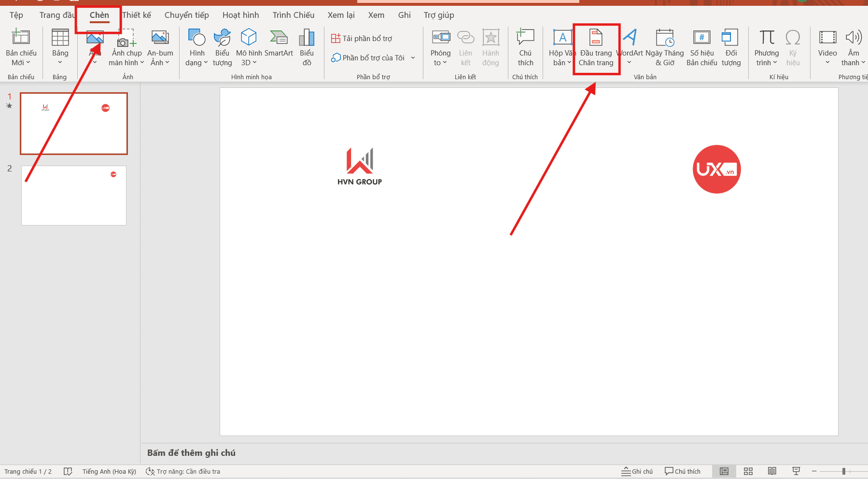This screenshot has width=868, height=479.
Task: Switch to slide sorter view
Action: [748, 471]
